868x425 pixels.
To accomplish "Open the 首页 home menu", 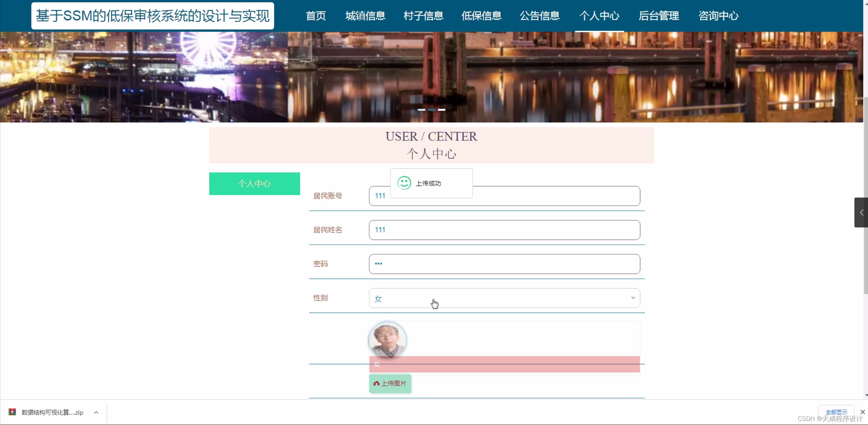I will click(315, 16).
